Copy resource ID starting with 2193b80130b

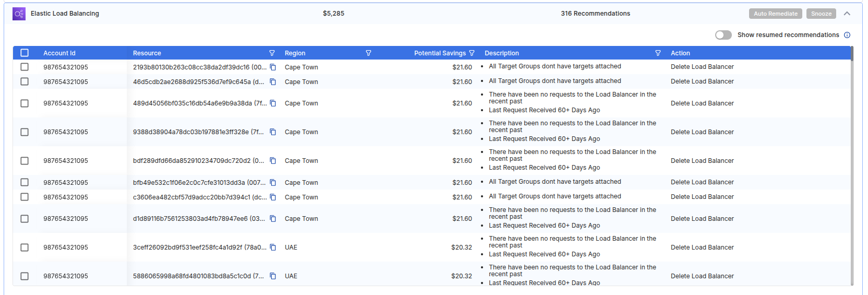coord(273,67)
